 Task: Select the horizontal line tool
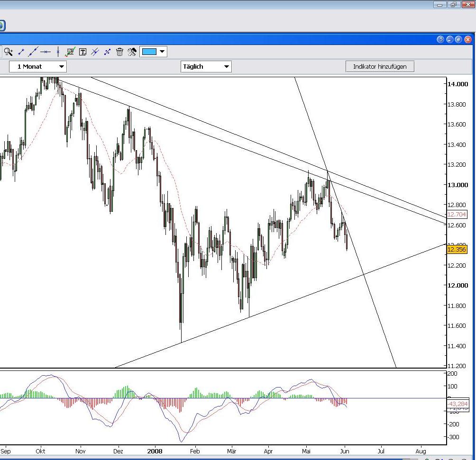pos(46,52)
